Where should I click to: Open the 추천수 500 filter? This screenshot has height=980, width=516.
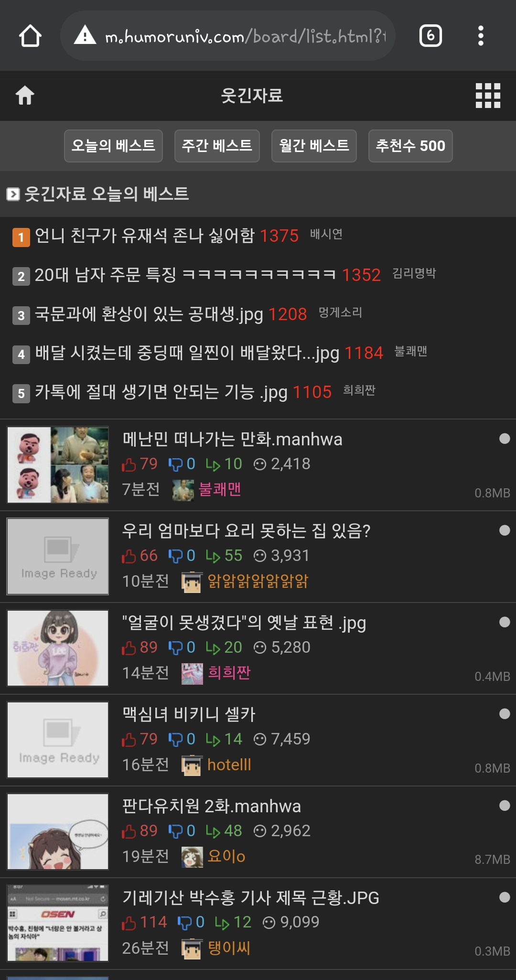tap(410, 146)
